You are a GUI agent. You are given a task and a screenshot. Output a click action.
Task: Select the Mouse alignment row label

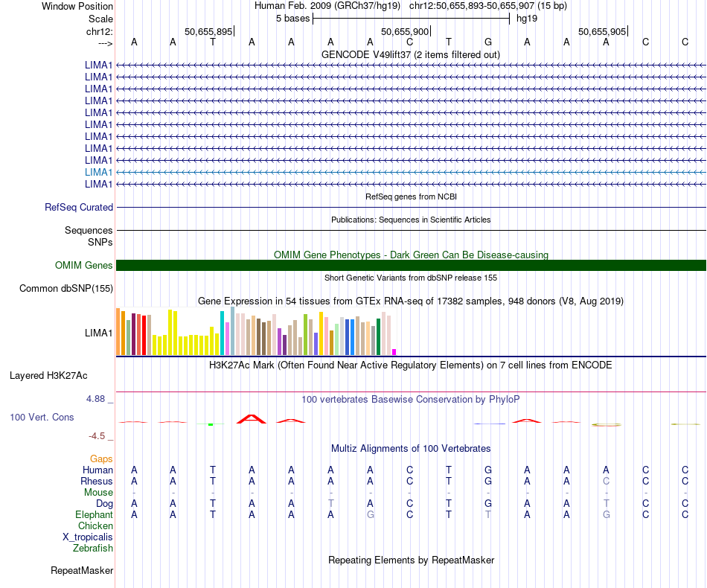pos(98,493)
